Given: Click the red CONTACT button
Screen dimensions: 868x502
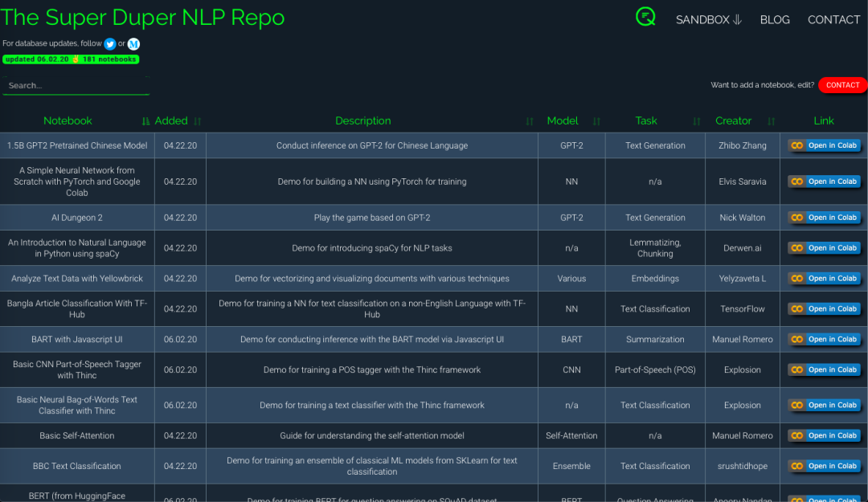Looking at the screenshot, I should pos(842,85).
